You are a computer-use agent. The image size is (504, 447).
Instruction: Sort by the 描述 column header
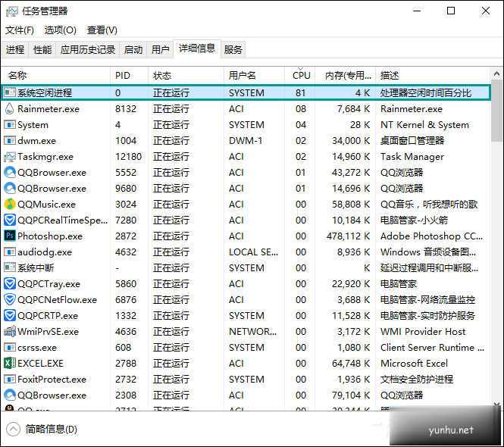coord(433,76)
